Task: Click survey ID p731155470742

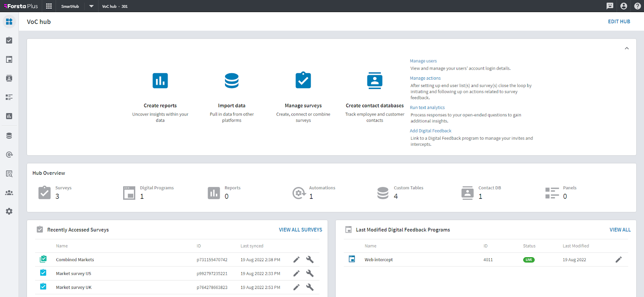Action: 212,260
